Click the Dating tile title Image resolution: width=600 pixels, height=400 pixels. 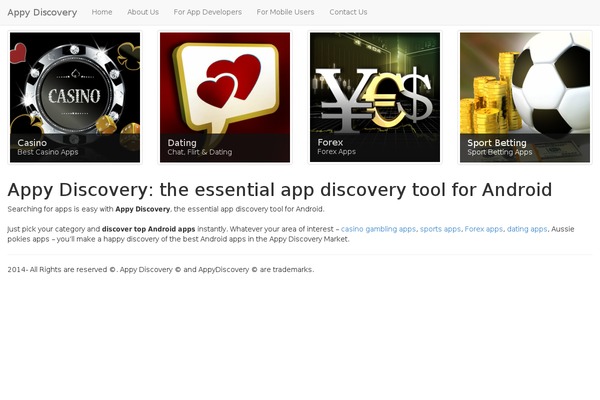coord(182,143)
